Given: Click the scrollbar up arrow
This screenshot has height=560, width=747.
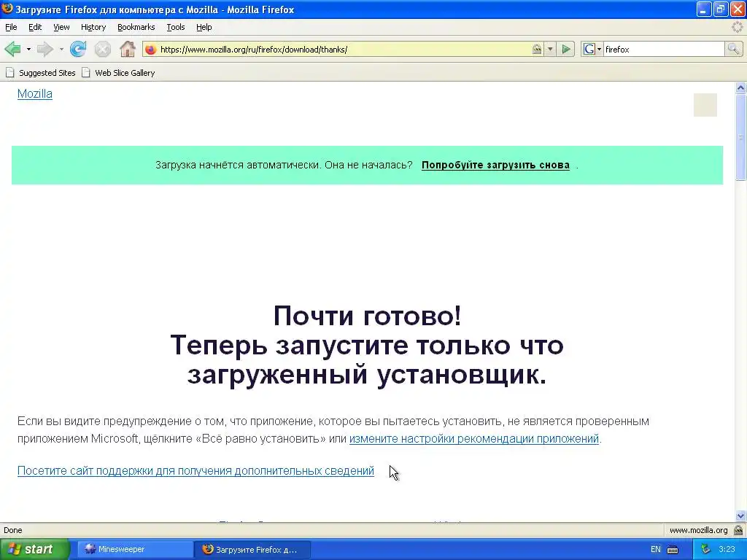Looking at the screenshot, I should 740,87.
